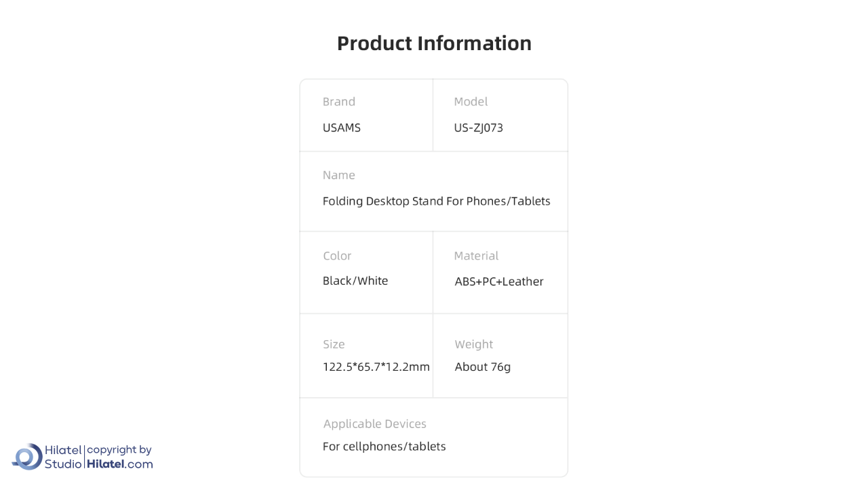Click the Black/White color value
Viewport: 868px width, 488px height.
(355, 281)
